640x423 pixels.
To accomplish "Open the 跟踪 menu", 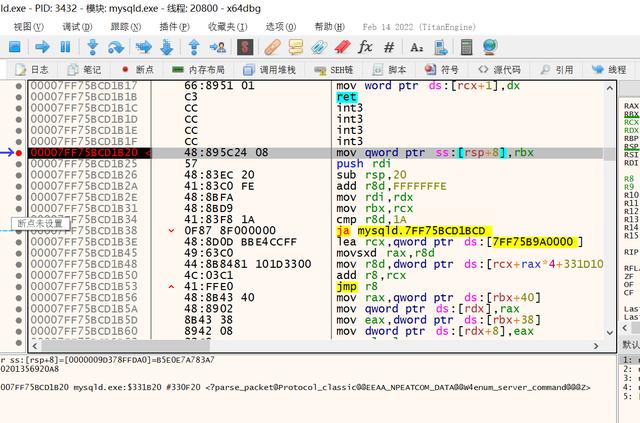I will (126, 27).
